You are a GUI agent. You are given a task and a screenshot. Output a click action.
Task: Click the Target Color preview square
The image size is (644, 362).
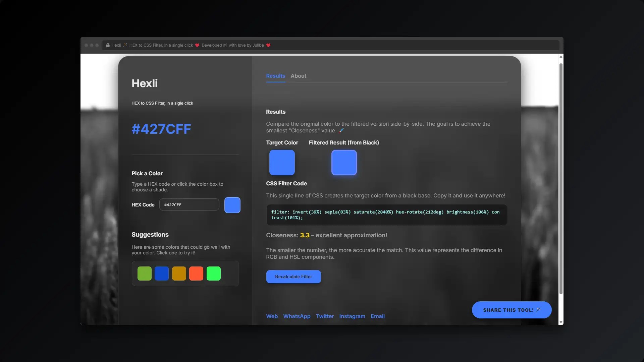point(282,163)
